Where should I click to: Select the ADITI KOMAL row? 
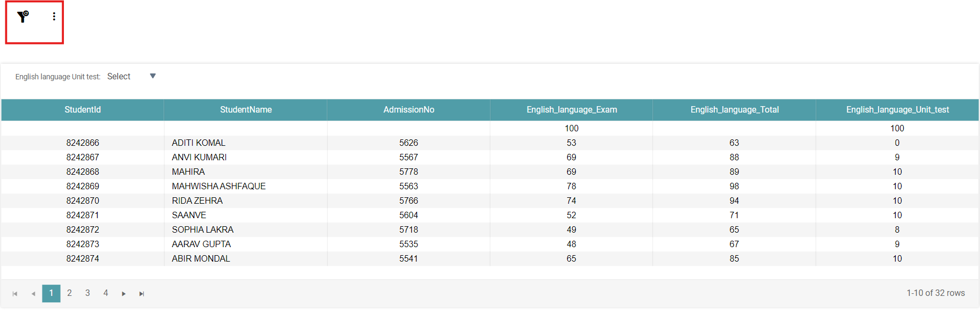click(x=199, y=143)
